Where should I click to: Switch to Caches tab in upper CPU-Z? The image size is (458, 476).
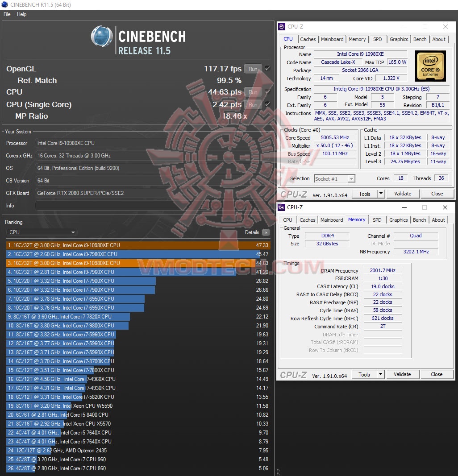(308, 39)
